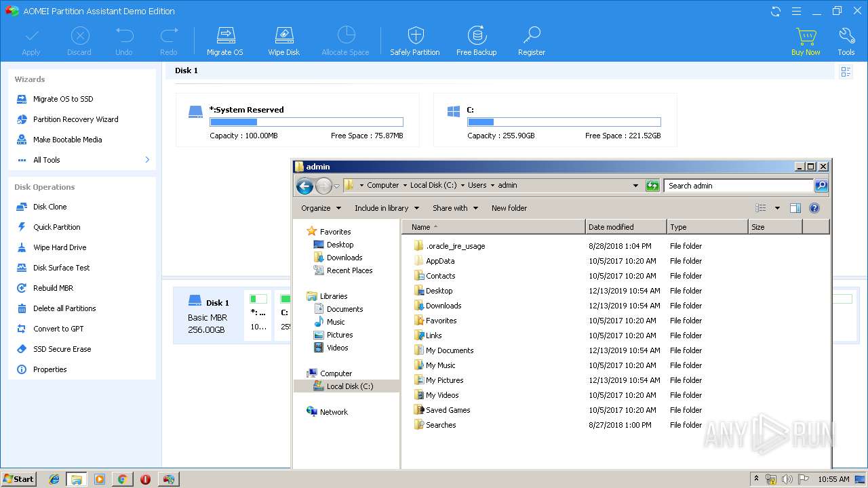Click New folder button
868x488 pixels.
point(509,208)
